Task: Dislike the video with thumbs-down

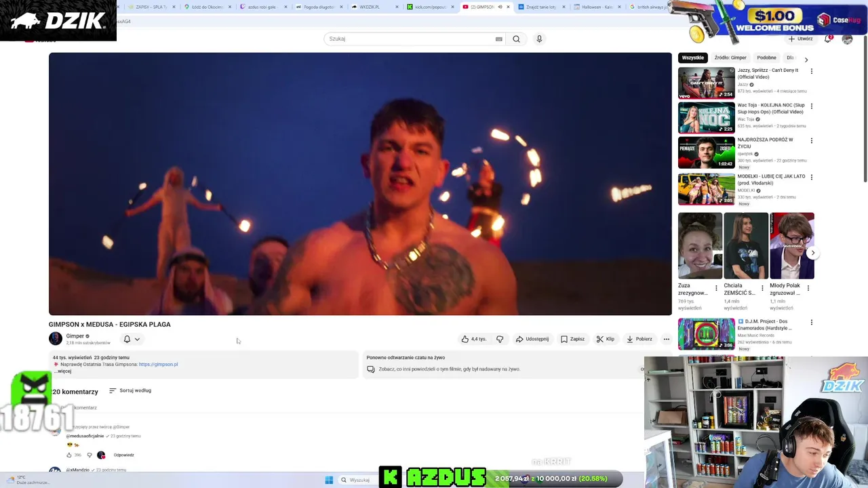Action: coord(500,339)
